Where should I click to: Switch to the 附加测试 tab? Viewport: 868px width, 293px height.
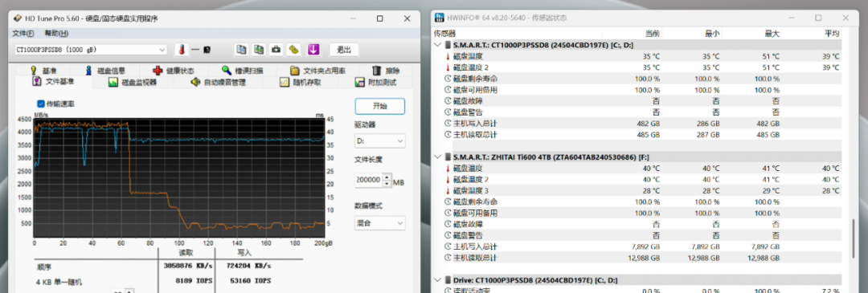pyautogui.click(x=375, y=83)
